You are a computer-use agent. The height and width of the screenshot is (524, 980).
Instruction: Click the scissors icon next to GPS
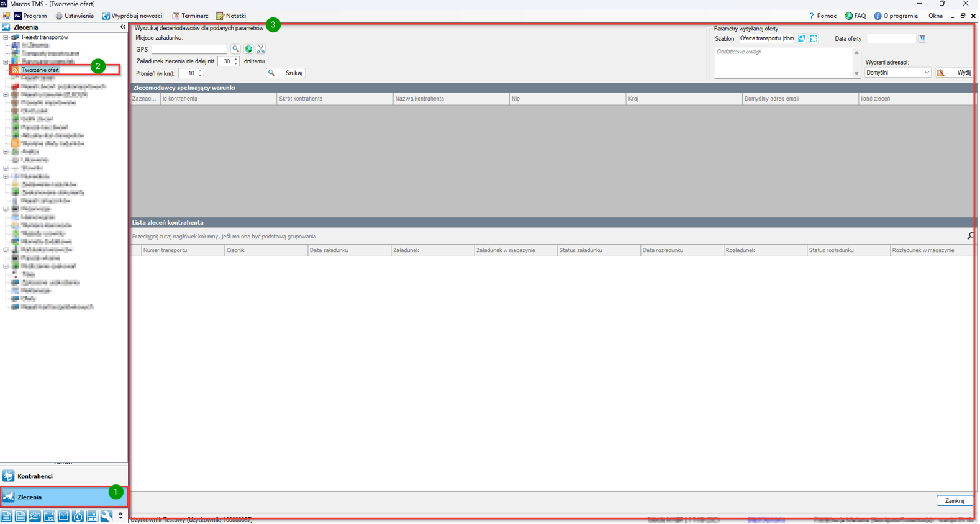point(261,49)
